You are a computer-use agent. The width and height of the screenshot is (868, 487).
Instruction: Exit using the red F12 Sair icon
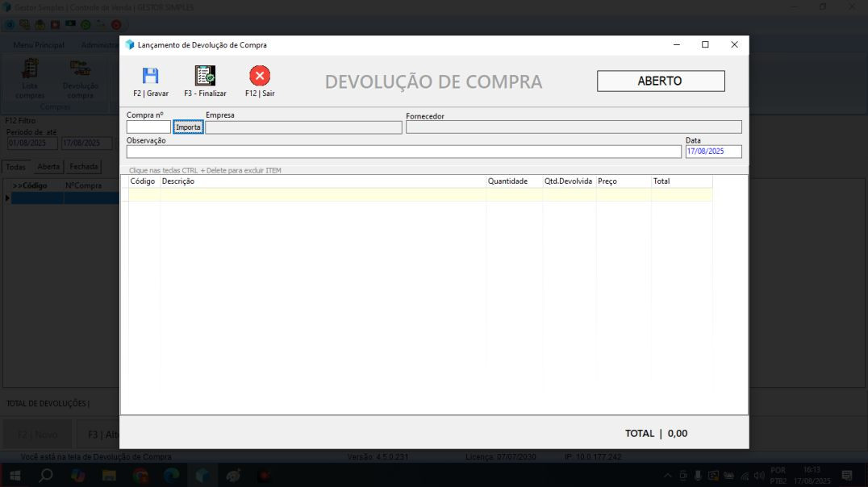pyautogui.click(x=260, y=79)
